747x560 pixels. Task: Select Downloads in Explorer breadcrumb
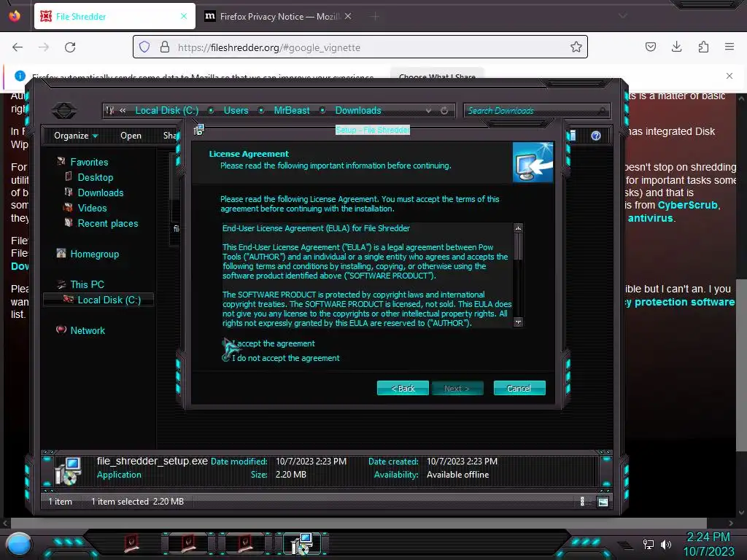tap(357, 111)
